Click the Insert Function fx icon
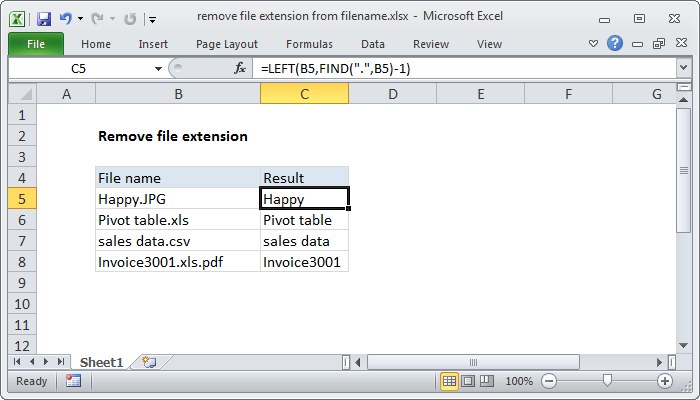 click(x=240, y=68)
